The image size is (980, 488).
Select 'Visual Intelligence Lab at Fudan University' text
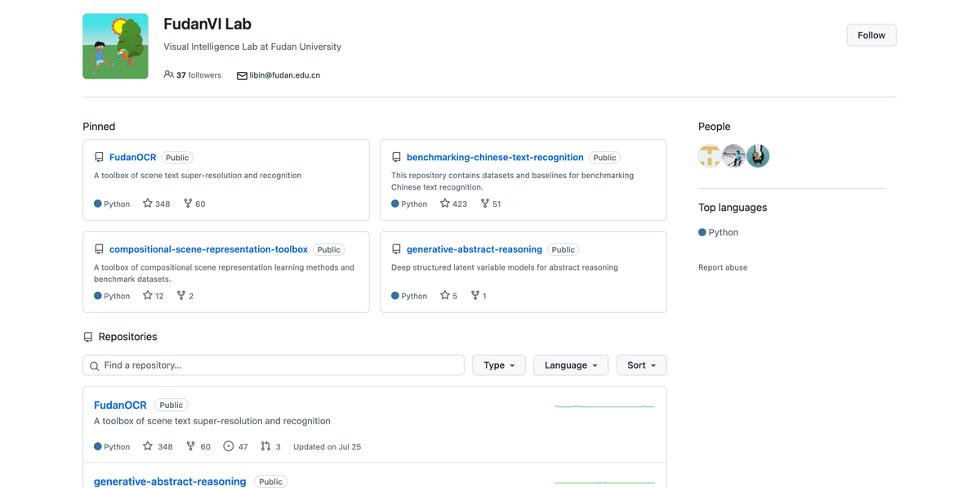[x=252, y=47]
